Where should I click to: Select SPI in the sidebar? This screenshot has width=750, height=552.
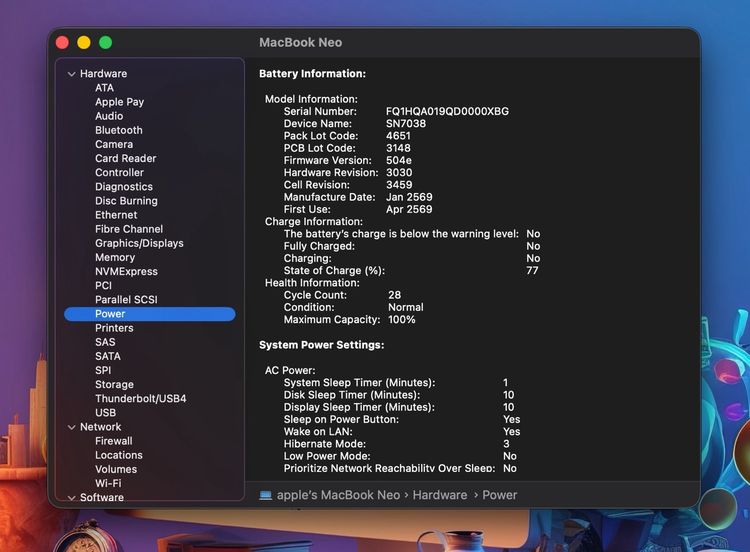point(103,371)
